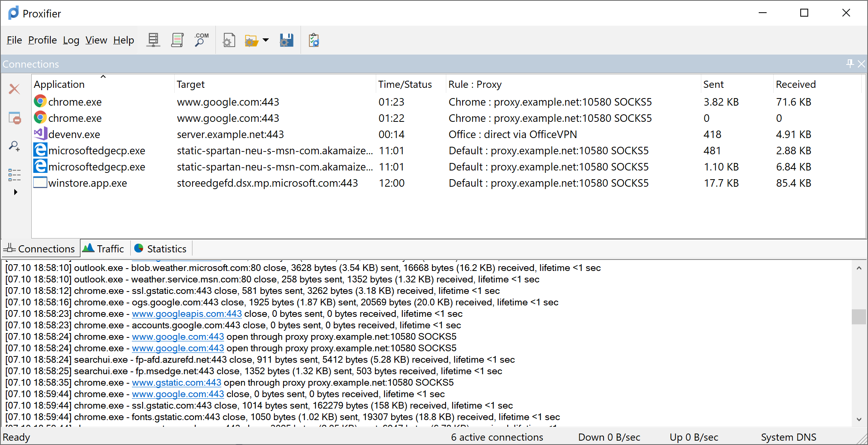Open the Proxy Checker clipboard icon
This screenshot has width=868, height=445.
click(314, 40)
